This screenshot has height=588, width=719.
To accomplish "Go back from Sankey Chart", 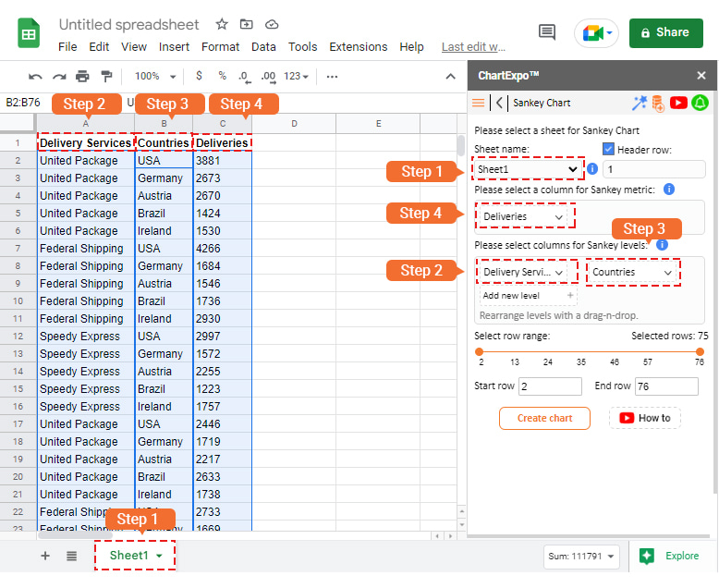I will click(499, 103).
